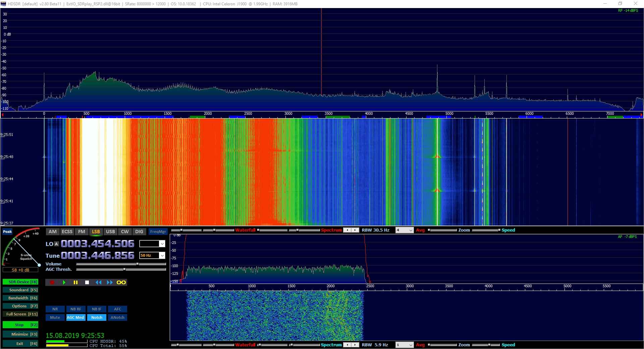This screenshot has height=349, width=644.
Task: Select the AM mode tab
Action: point(53,232)
